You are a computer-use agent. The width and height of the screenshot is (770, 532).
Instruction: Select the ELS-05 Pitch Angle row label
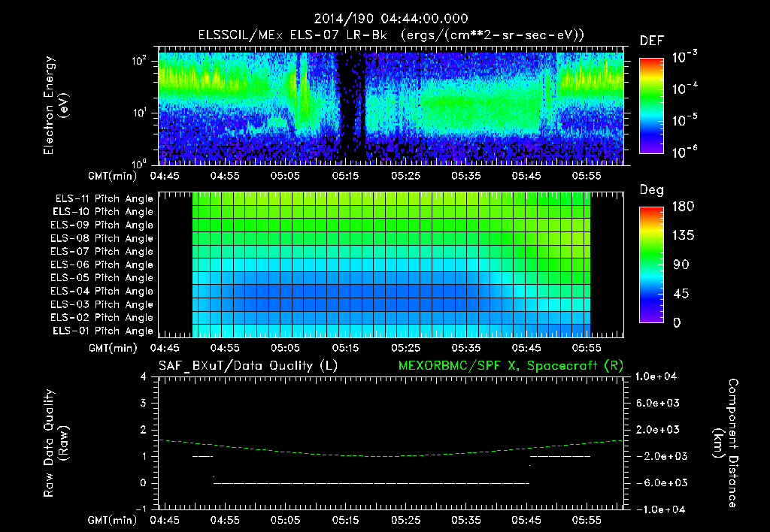(102, 278)
